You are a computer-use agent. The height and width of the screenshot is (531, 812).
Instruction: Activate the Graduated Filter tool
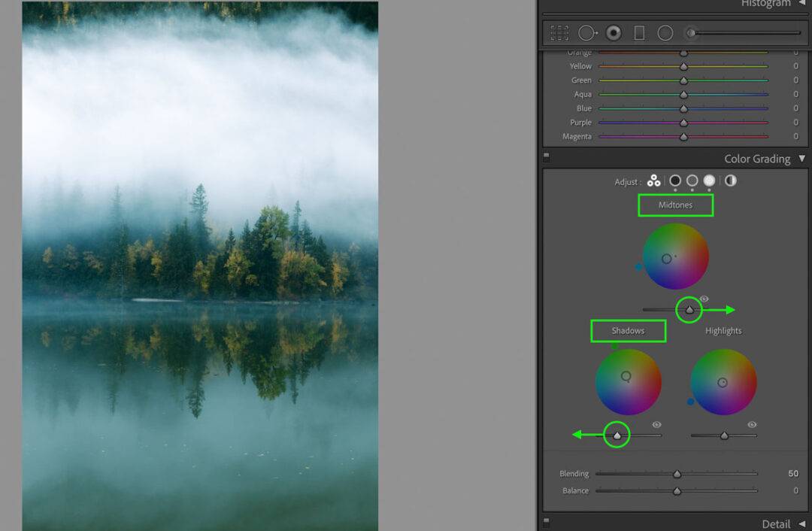pos(638,32)
